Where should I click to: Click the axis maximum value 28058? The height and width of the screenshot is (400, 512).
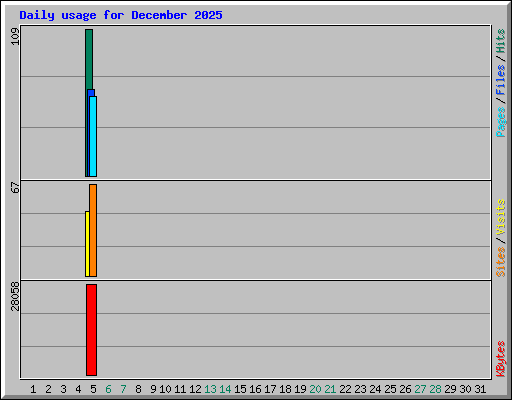(x=15, y=296)
